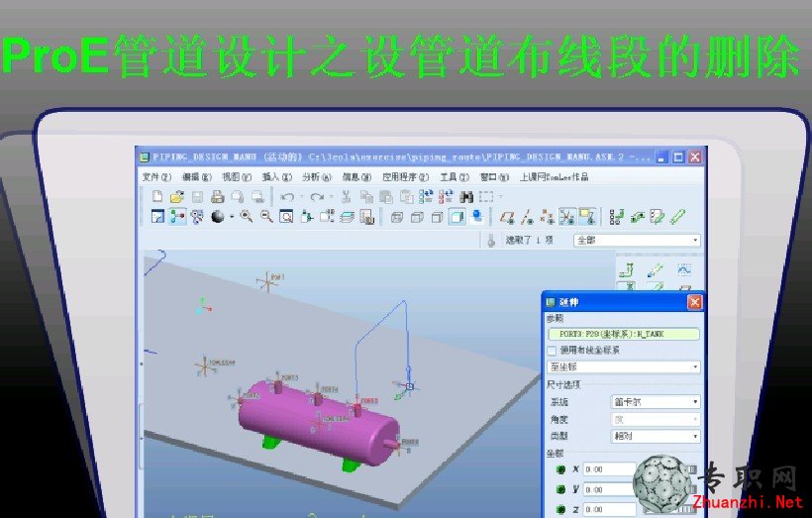This screenshot has width=812, height=518.
Task: Open the 文件 (File) menu
Action: 156,177
